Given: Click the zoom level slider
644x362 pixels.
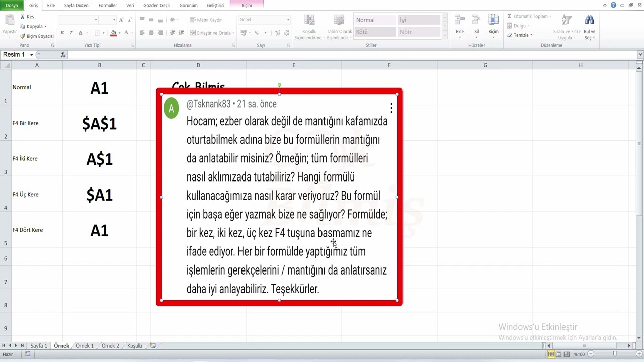Looking at the screenshot, I should (614, 354).
